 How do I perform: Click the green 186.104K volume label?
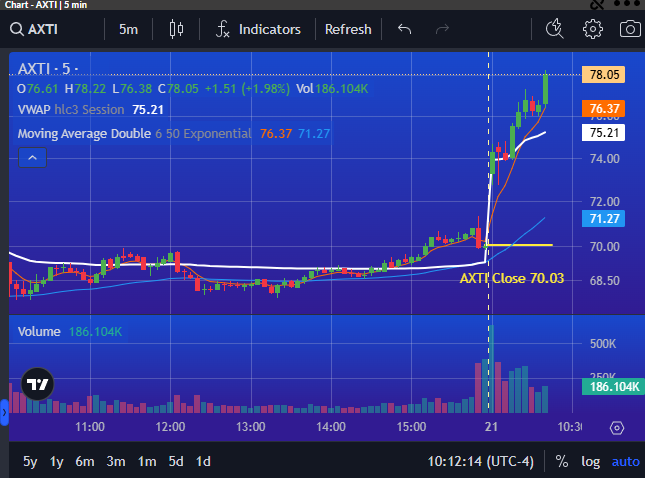(613, 387)
